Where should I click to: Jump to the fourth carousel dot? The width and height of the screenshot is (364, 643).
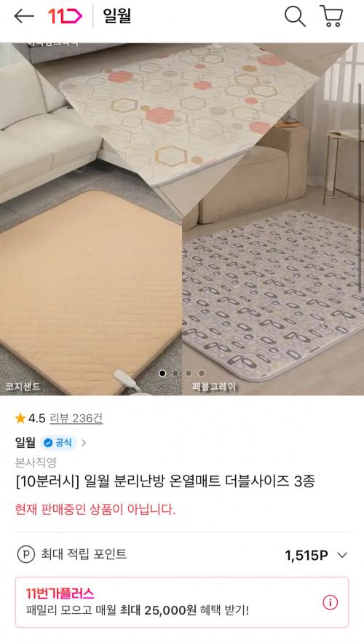point(201,373)
